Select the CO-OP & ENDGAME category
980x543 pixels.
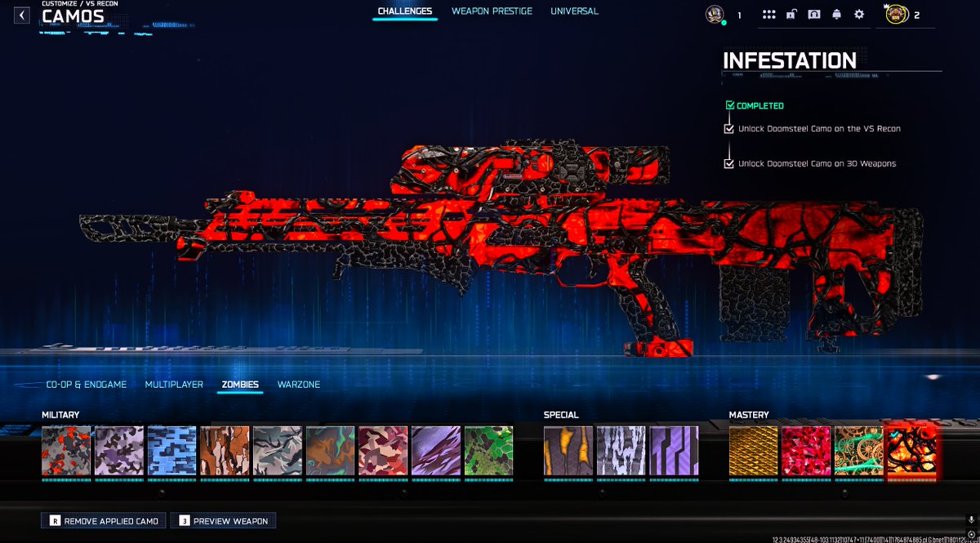(x=87, y=385)
